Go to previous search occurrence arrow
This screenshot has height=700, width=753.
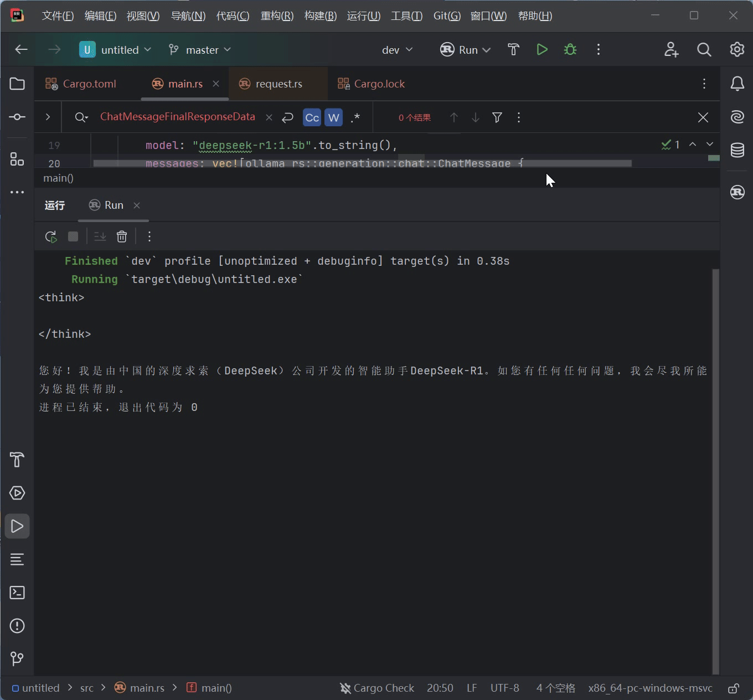[454, 117]
